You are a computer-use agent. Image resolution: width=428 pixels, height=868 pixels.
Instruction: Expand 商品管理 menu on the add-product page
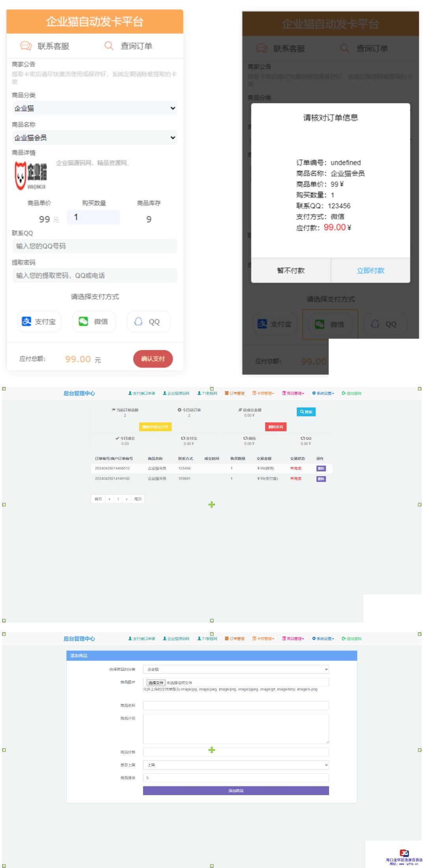pyautogui.click(x=293, y=639)
